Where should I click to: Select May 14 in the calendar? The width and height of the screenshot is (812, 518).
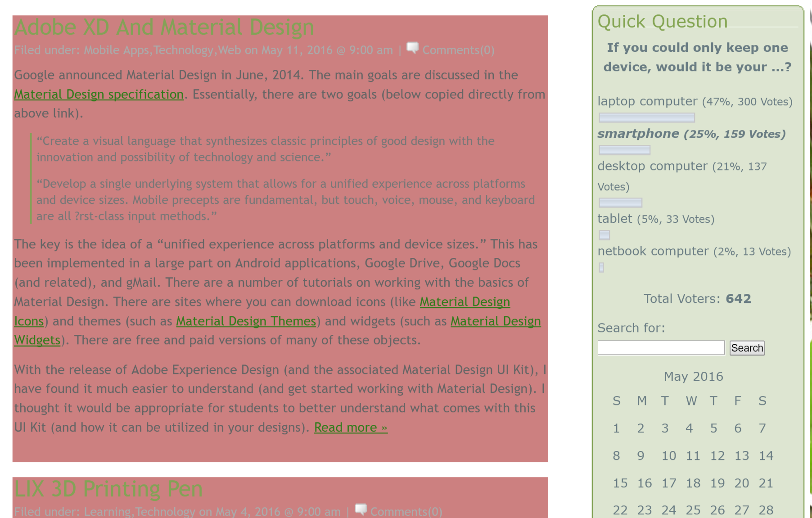766,456
